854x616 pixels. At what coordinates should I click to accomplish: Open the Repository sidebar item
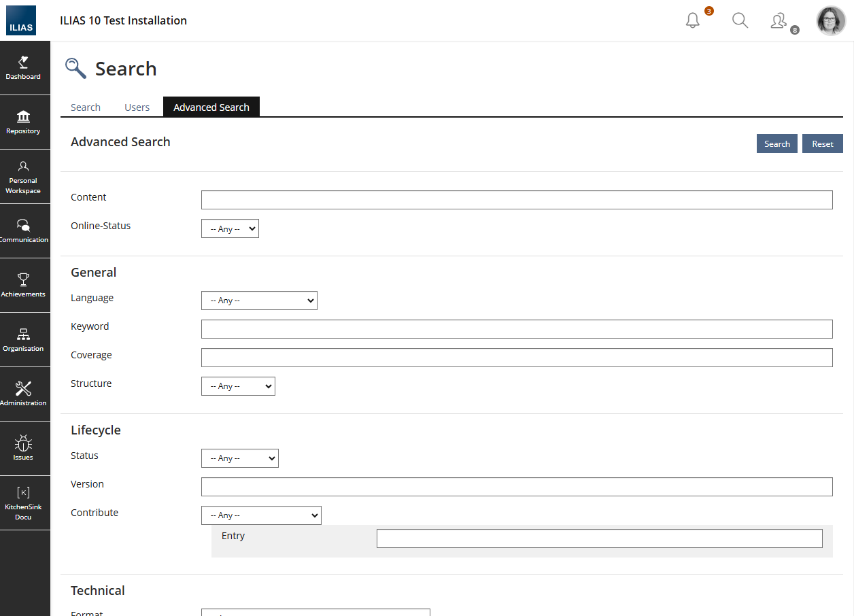pos(24,122)
